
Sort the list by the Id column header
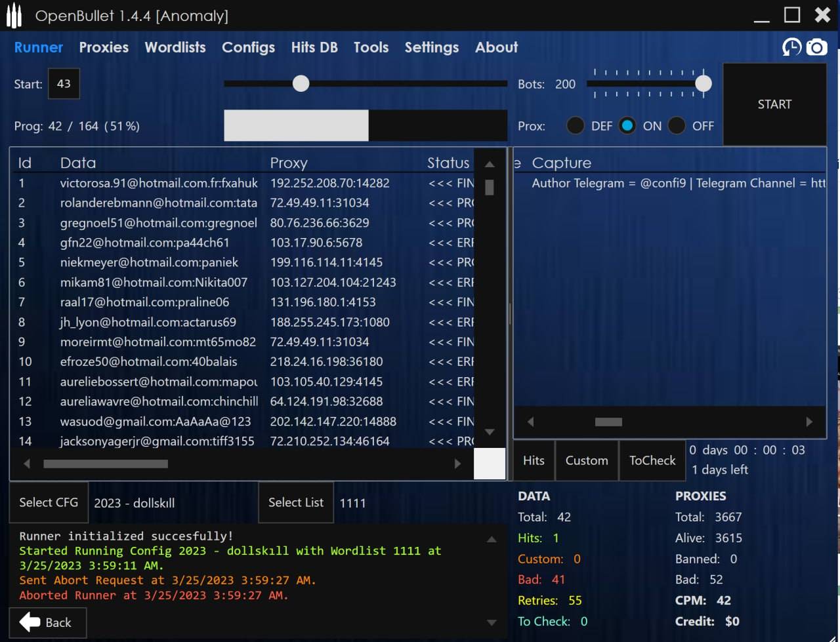click(25, 163)
